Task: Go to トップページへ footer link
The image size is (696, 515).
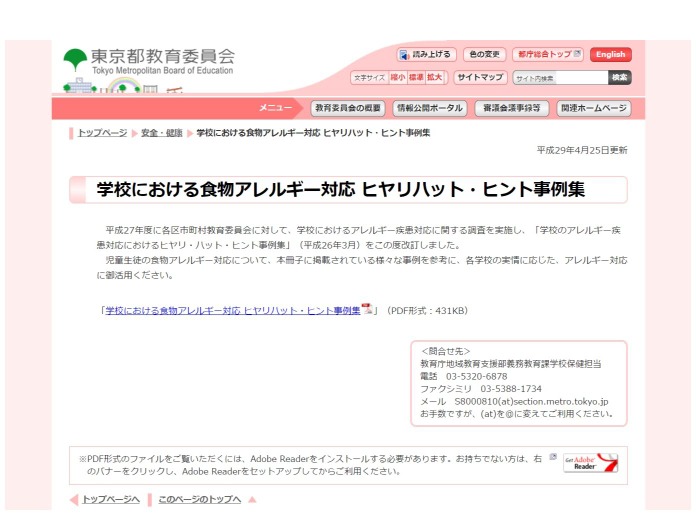Action: (x=111, y=499)
